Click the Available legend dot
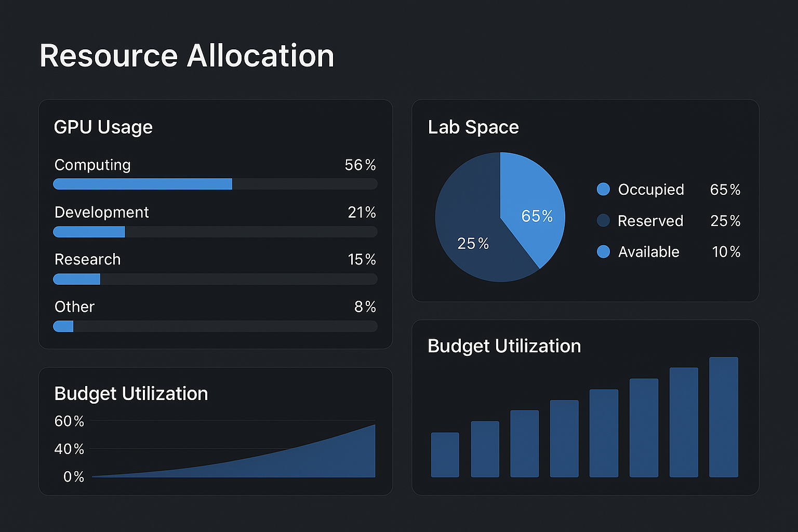The width and height of the screenshot is (798, 532). [x=603, y=251]
